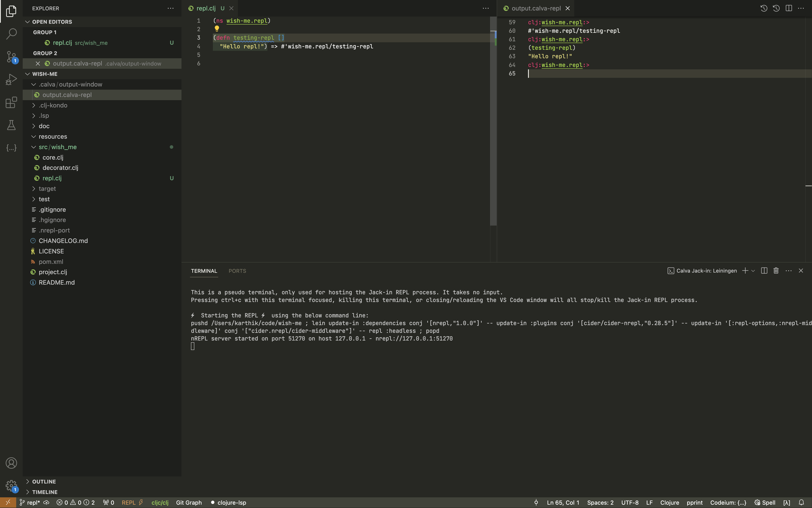812x508 pixels.
Task: Toggle cljc/clj REPL session type
Action: tap(160, 503)
